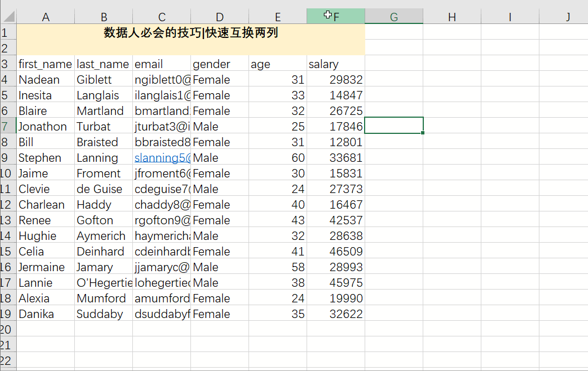Screen dimensions: 588x371
Task: Select the cell containing Nadean
Action: click(45, 79)
